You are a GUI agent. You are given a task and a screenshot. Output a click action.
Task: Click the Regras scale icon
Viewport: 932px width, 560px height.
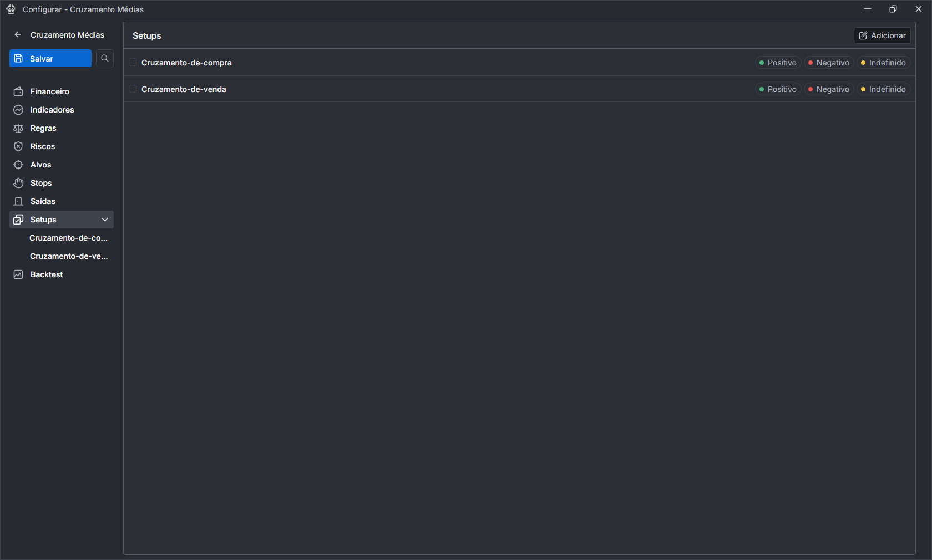tap(19, 128)
